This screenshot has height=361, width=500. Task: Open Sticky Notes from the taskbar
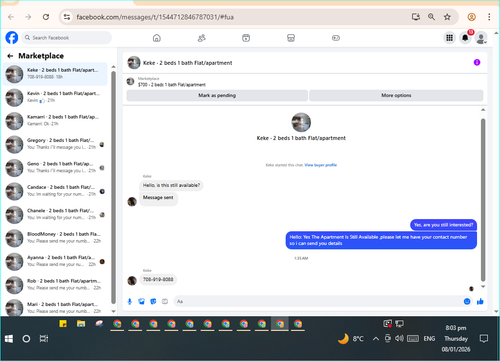click(63, 324)
